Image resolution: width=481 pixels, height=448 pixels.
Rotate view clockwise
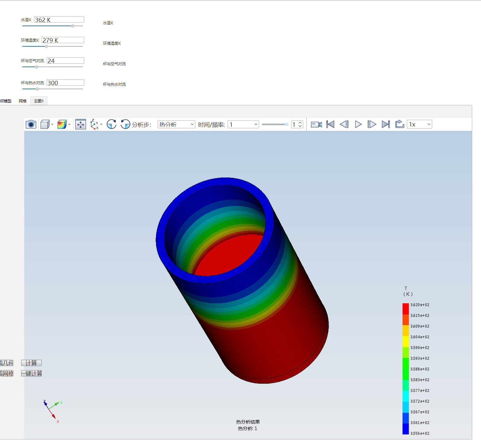click(x=111, y=124)
